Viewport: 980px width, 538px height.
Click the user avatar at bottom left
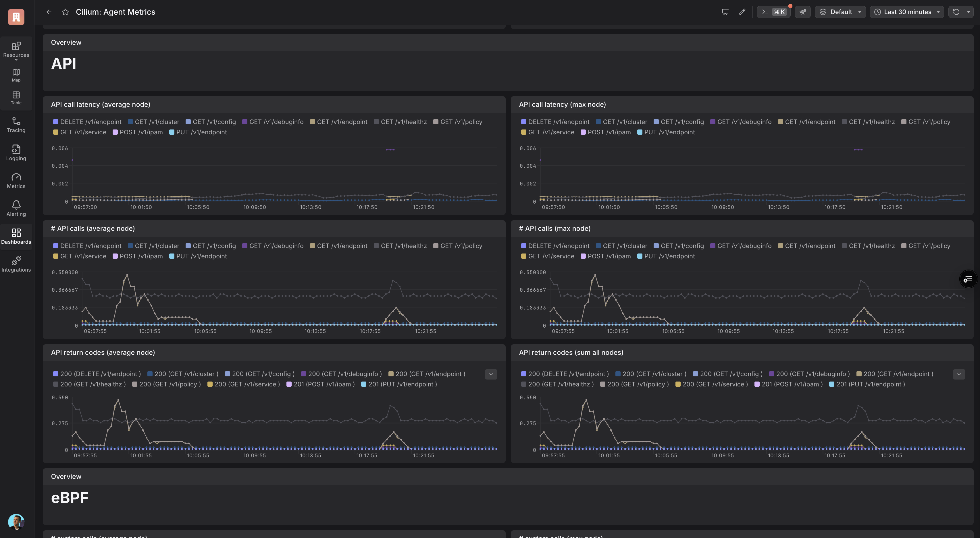pyautogui.click(x=16, y=522)
